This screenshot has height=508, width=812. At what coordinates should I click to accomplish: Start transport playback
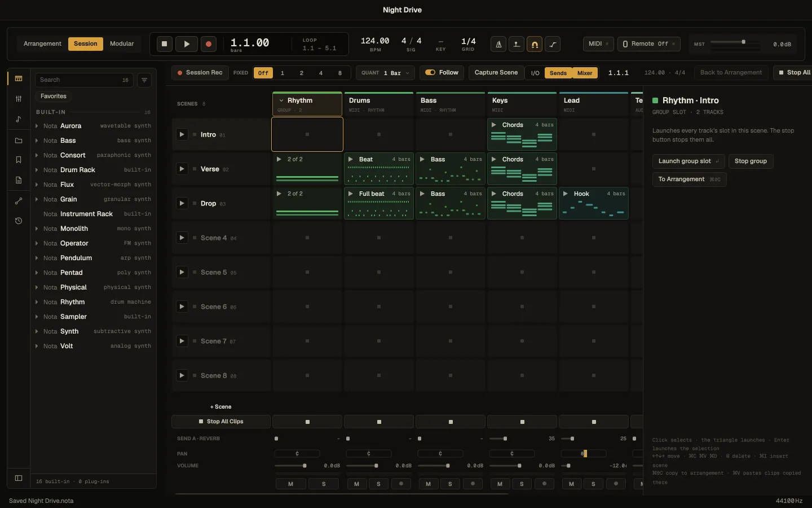coord(187,43)
